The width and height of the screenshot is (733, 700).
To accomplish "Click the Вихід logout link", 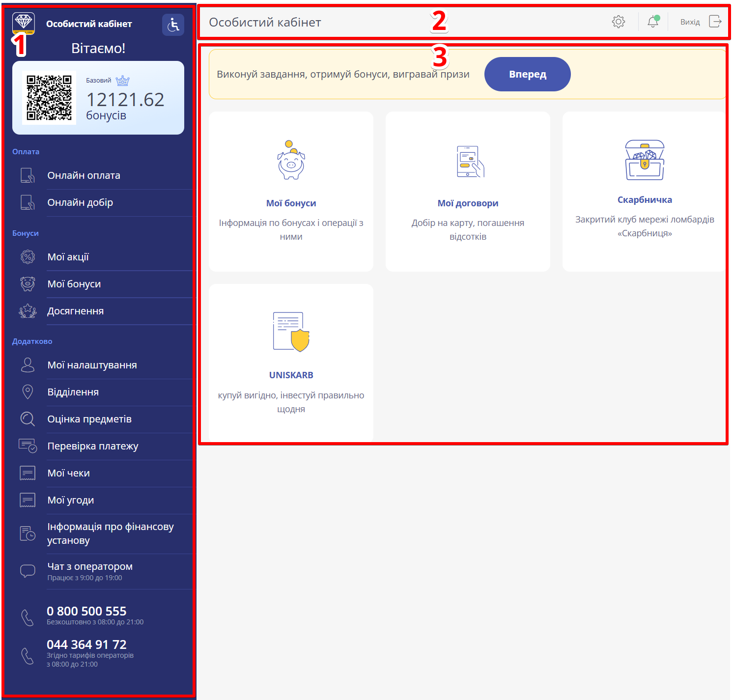I will pos(690,22).
